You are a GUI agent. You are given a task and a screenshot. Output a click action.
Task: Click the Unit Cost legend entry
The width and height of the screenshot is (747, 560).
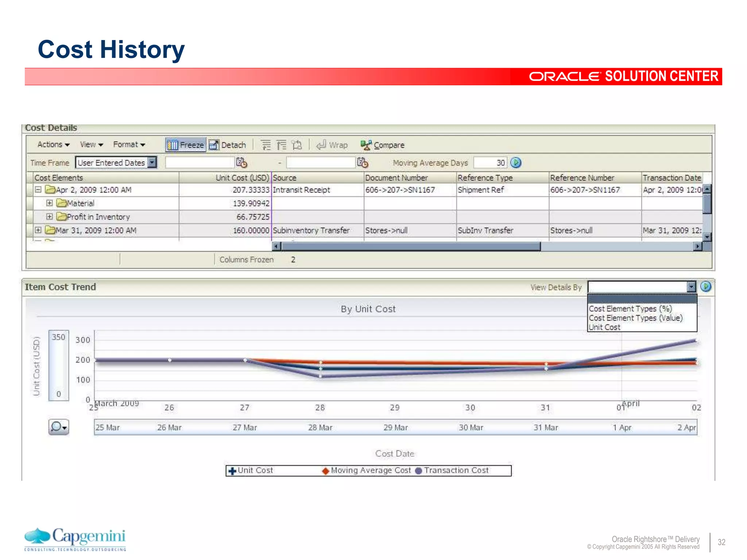click(250, 471)
